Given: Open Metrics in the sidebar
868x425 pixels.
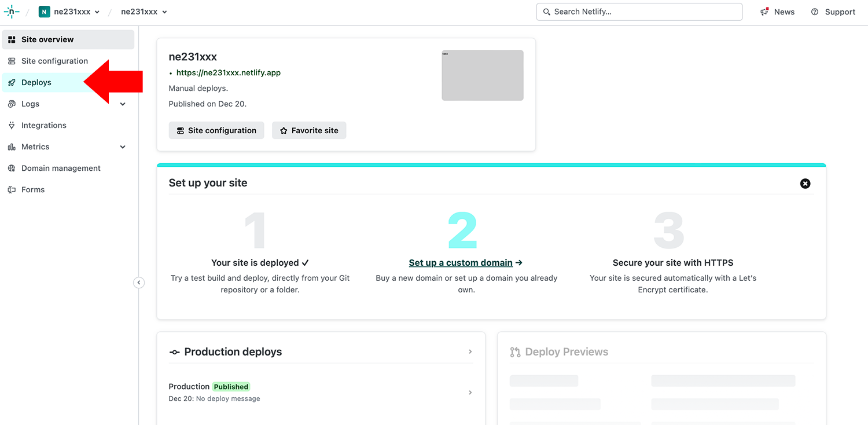Looking at the screenshot, I should coord(68,146).
